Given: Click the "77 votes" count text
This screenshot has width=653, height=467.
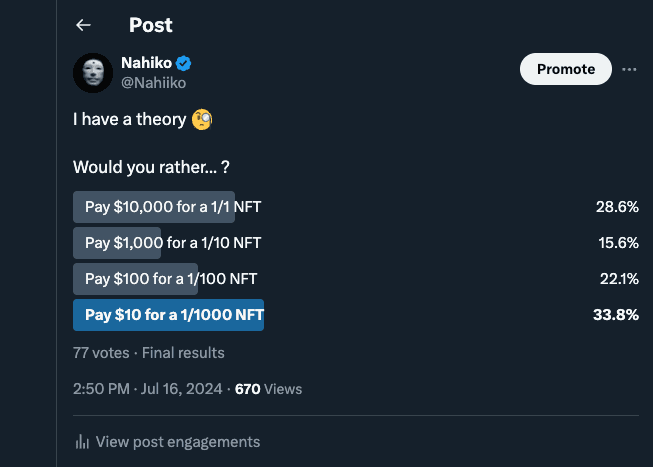Looking at the screenshot, I should pos(101,353).
